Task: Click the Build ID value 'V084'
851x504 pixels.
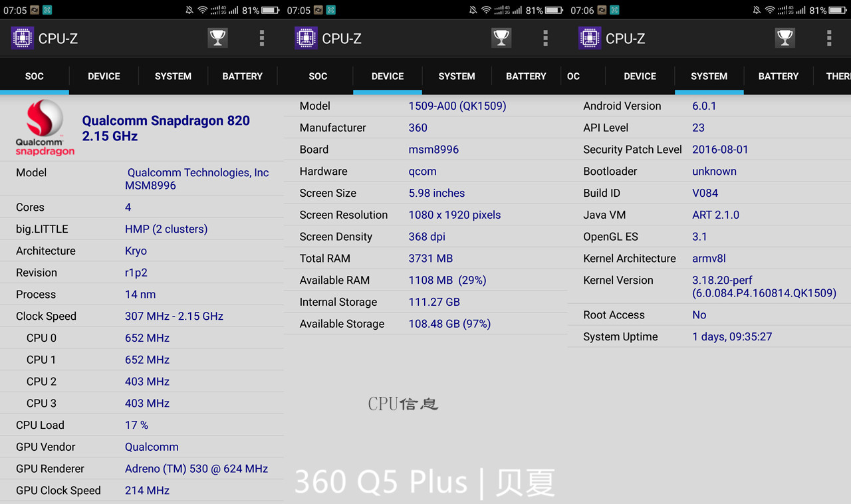Action: (x=705, y=193)
